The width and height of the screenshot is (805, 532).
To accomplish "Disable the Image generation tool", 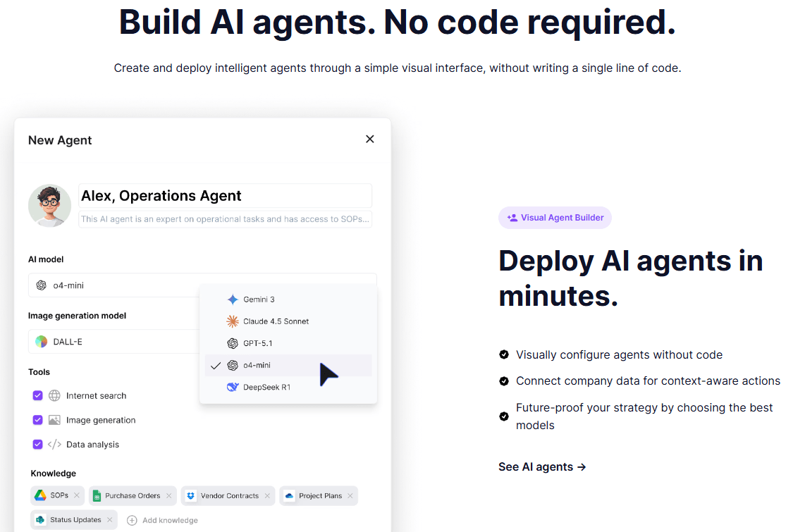I will point(37,420).
